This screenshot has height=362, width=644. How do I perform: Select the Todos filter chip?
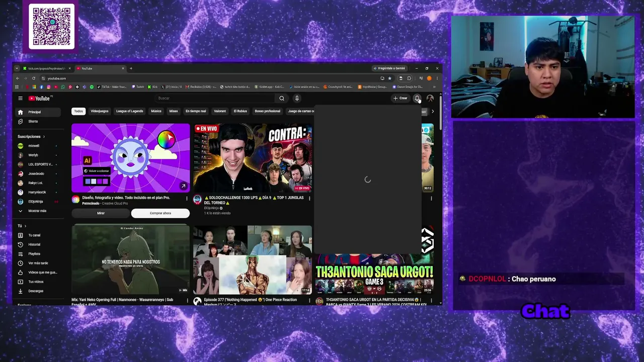[x=78, y=111]
